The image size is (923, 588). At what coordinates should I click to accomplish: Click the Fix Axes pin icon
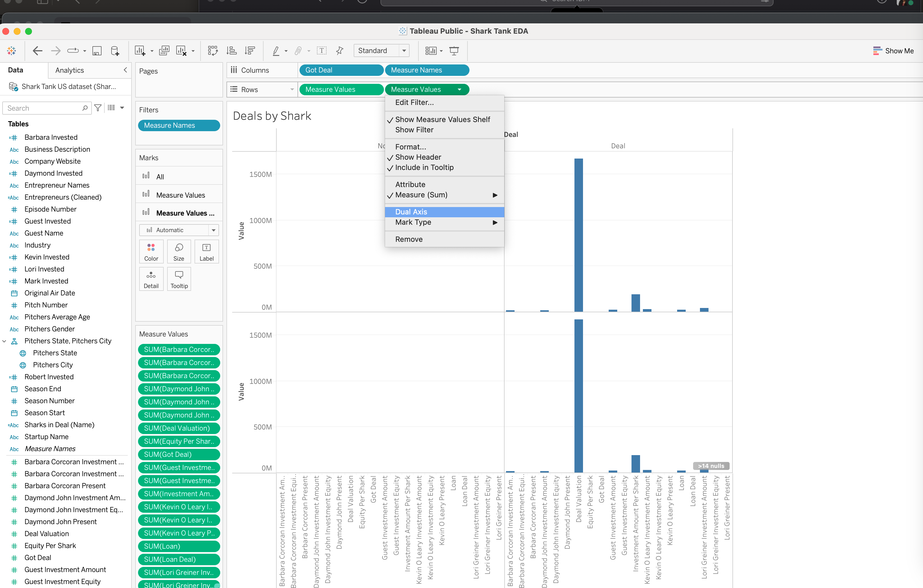pos(340,50)
